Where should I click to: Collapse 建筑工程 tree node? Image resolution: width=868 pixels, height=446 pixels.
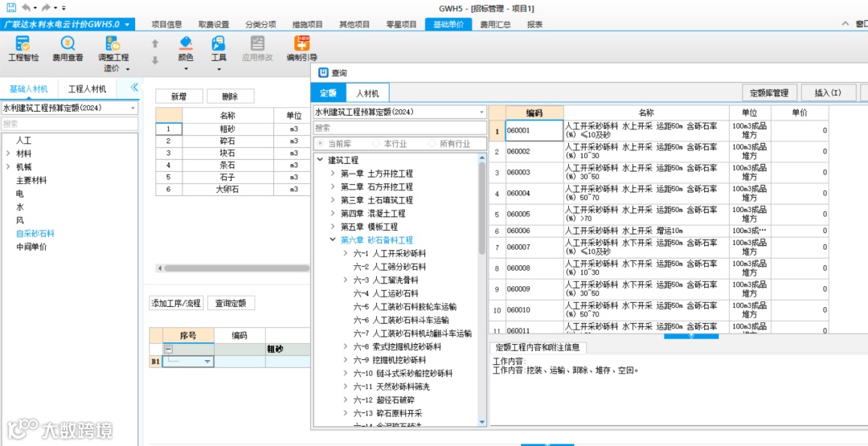coord(320,160)
